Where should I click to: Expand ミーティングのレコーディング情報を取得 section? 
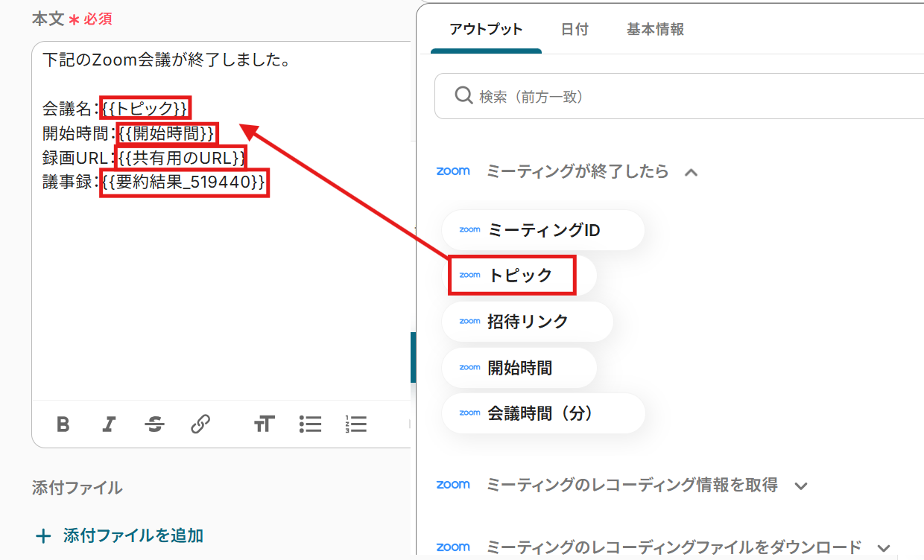point(801,486)
